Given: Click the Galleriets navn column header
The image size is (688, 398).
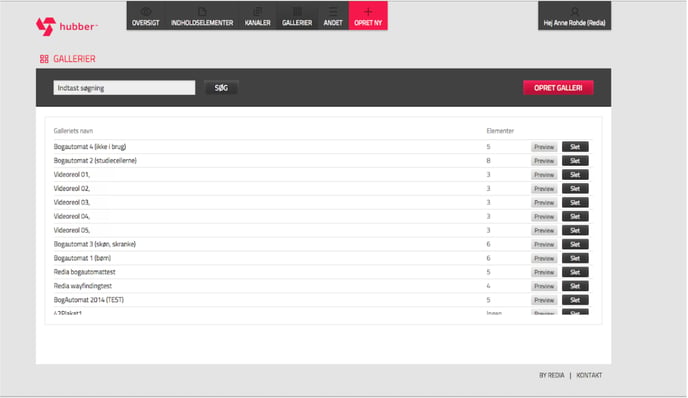Looking at the screenshot, I should click(73, 131).
